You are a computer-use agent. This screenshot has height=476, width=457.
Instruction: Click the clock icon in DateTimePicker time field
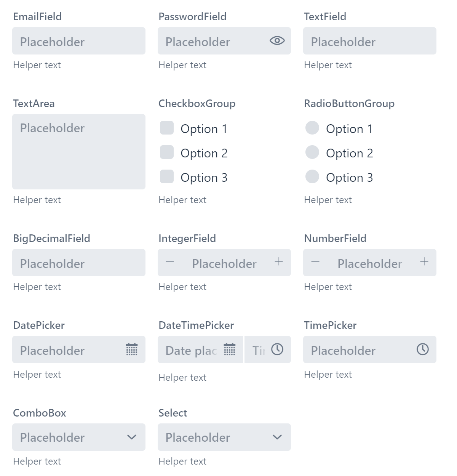click(x=277, y=349)
